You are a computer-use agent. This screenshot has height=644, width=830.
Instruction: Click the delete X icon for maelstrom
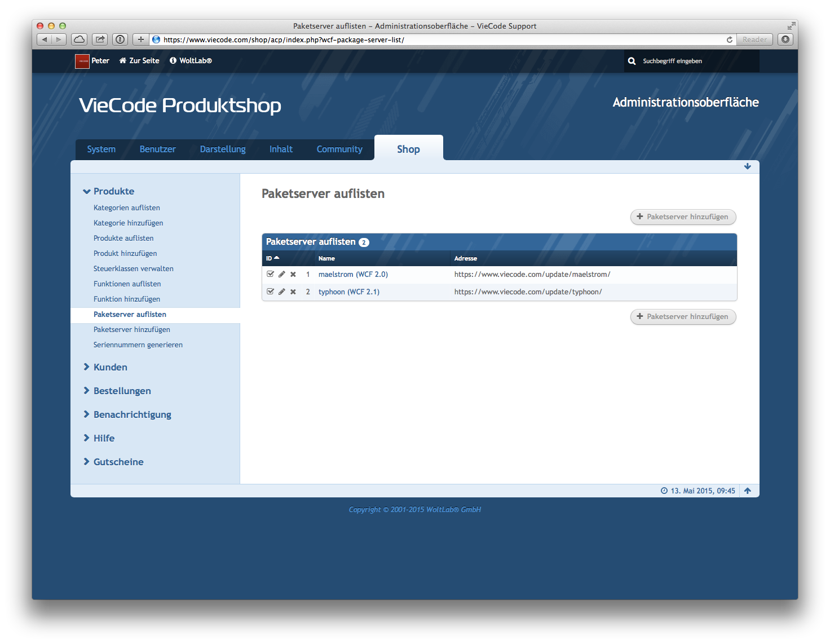coord(293,275)
